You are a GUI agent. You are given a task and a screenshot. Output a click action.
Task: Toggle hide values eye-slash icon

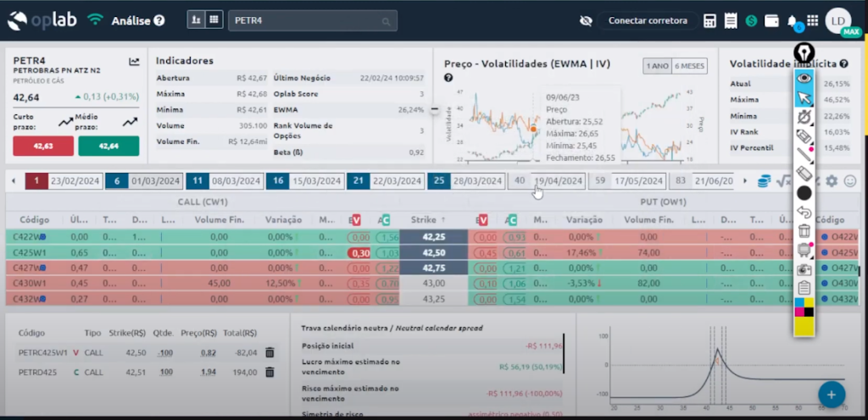tap(586, 21)
